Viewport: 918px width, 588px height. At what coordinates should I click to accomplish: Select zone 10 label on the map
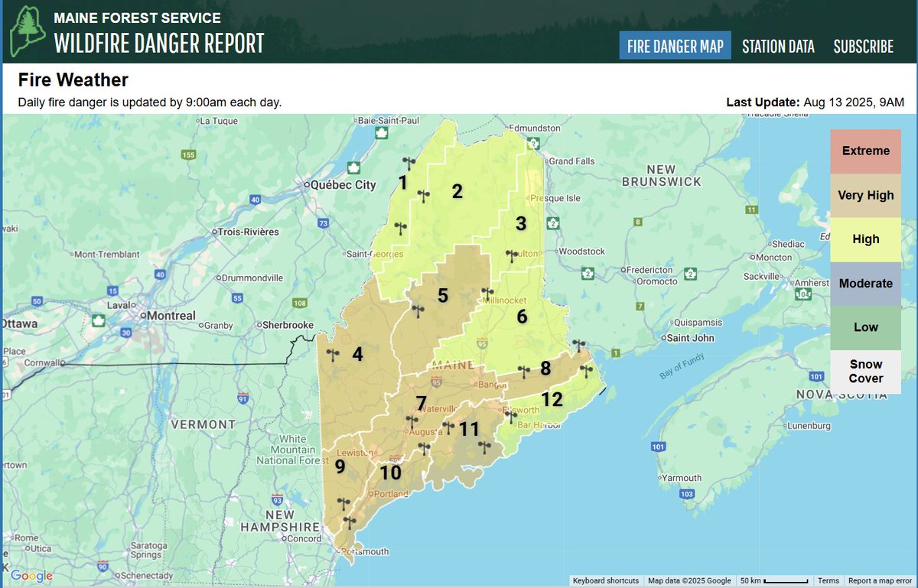click(x=391, y=473)
